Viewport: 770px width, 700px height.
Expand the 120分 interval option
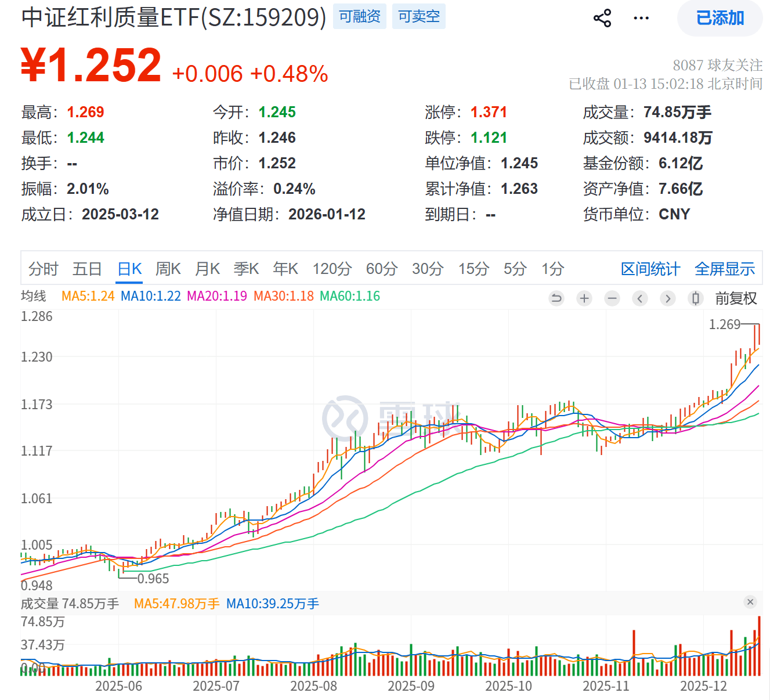pyautogui.click(x=331, y=269)
